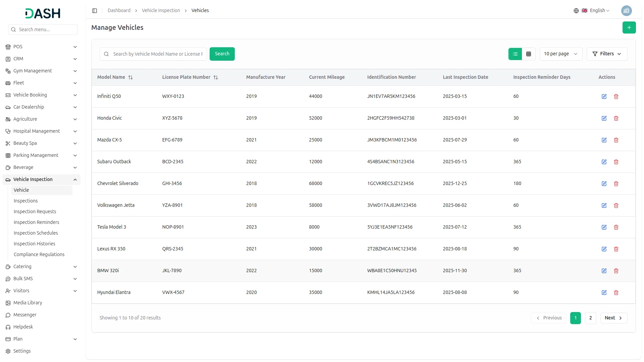Switch to list view toggle
Viewport: 644px width, 362px height.
click(x=515, y=54)
